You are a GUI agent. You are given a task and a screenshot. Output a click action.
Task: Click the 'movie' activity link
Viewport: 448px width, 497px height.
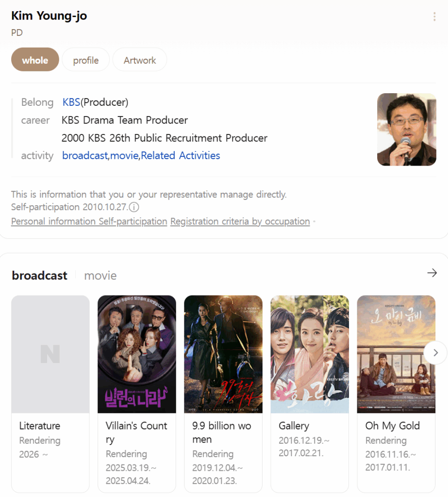125,156
